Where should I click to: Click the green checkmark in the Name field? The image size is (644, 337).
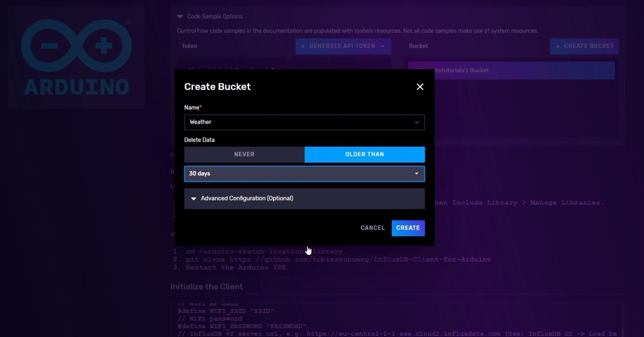[416, 122]
